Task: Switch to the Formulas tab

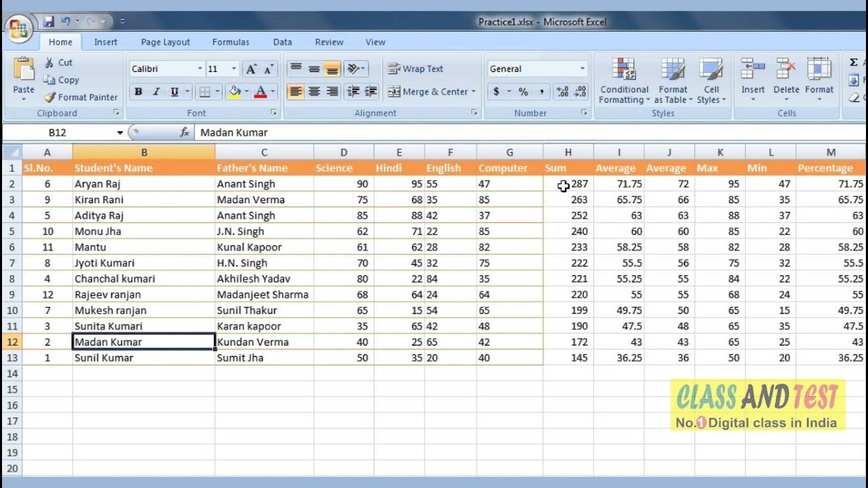Action: [231, 42]
